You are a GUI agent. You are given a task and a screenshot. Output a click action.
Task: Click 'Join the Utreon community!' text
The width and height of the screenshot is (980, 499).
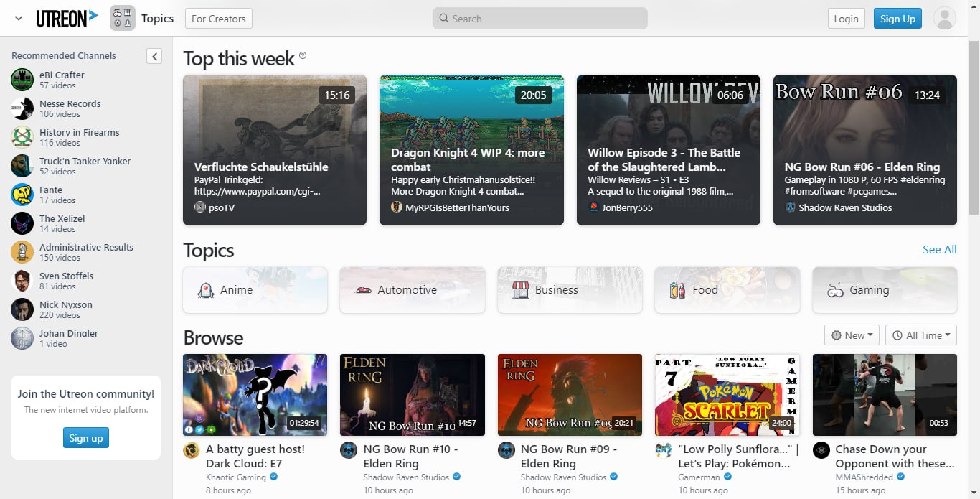click(86, 393)
